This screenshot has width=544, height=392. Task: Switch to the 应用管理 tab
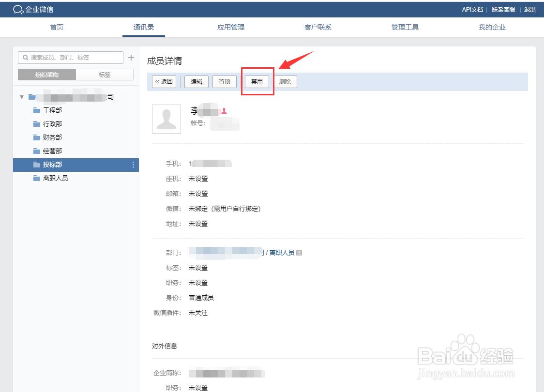pyautogui.click(x=231, y=27)
